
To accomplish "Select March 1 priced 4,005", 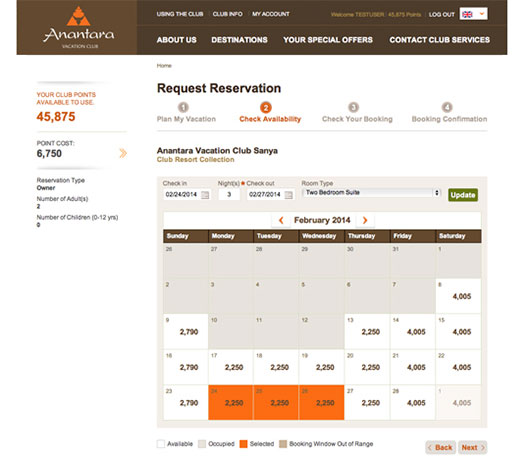I will click(458, 403).
